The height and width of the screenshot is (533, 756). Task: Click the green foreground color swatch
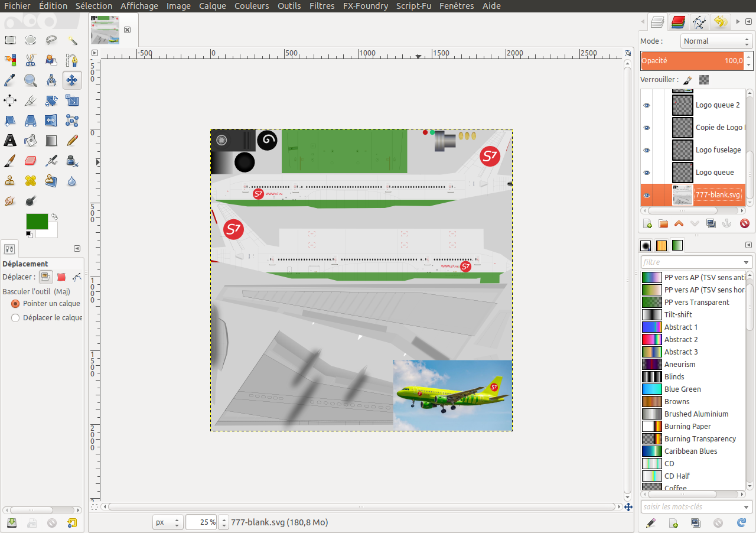coord(35,221)
